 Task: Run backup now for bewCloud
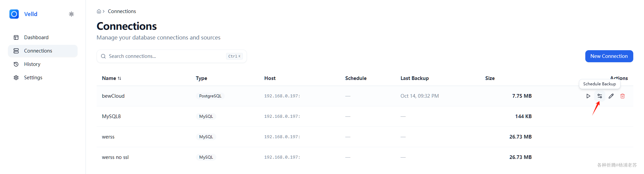588,96
